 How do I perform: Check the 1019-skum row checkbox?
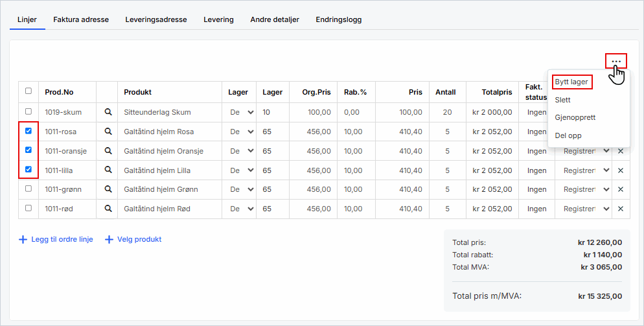(x=28, y=112)
